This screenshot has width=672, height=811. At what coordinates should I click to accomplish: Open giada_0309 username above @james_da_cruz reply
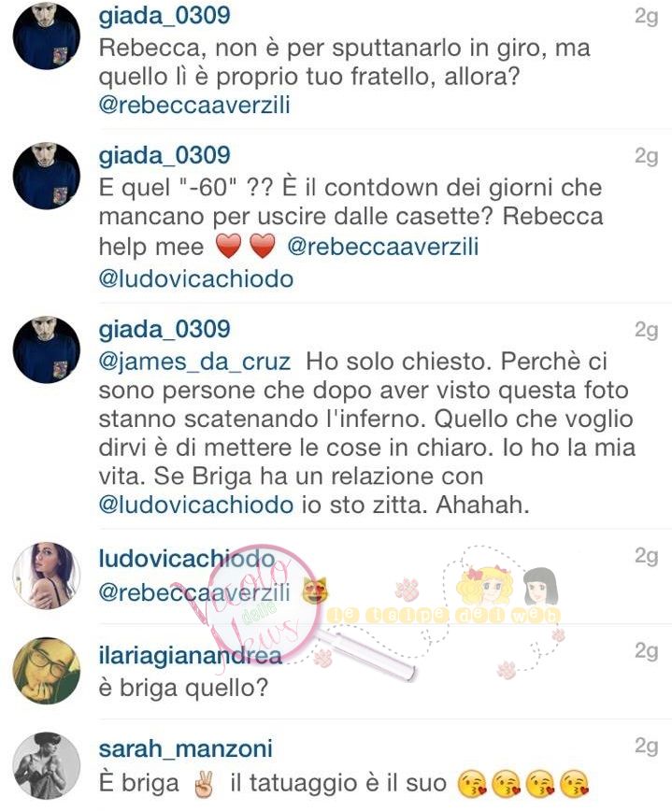[x=164, y=330]
